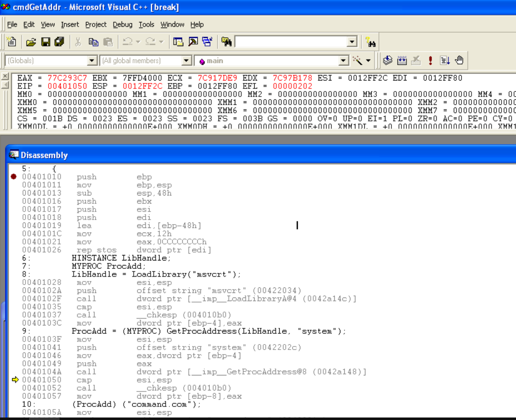Open the Project menu

[96, 24]
